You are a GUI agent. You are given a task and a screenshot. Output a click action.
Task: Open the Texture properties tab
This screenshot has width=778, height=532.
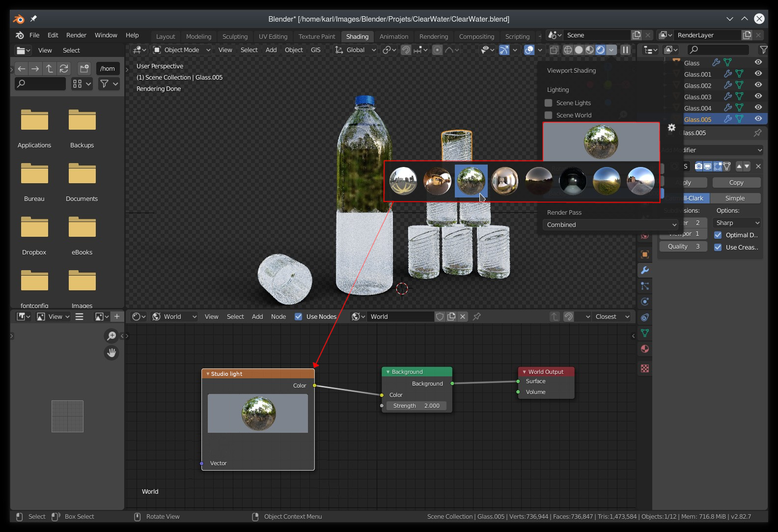(x=645, y=368)
